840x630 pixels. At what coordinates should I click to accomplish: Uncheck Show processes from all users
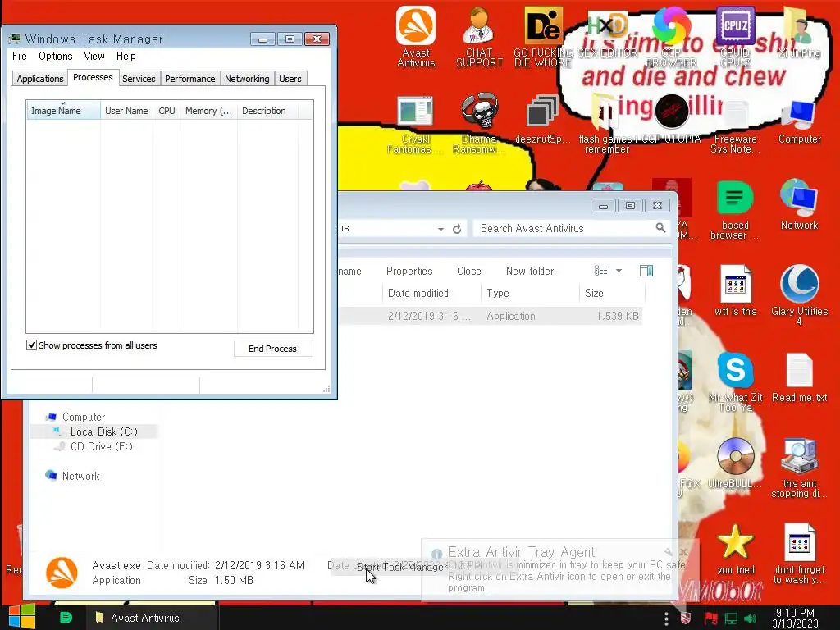(x=32, y=345)
